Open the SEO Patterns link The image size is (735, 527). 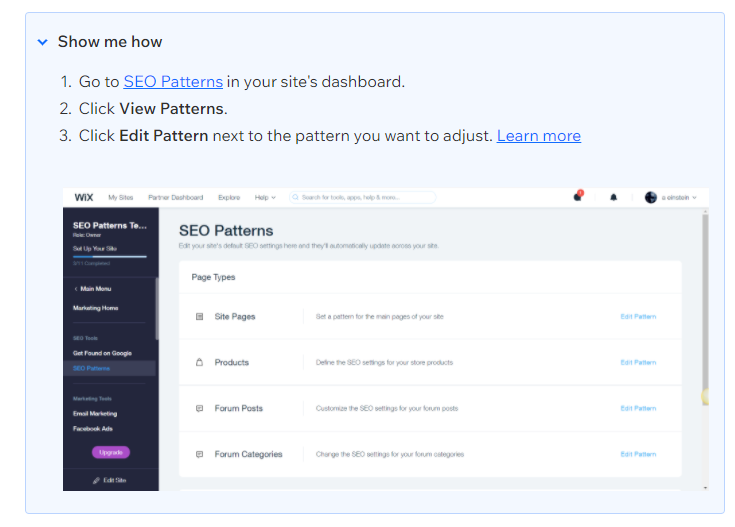pos(173,82)
